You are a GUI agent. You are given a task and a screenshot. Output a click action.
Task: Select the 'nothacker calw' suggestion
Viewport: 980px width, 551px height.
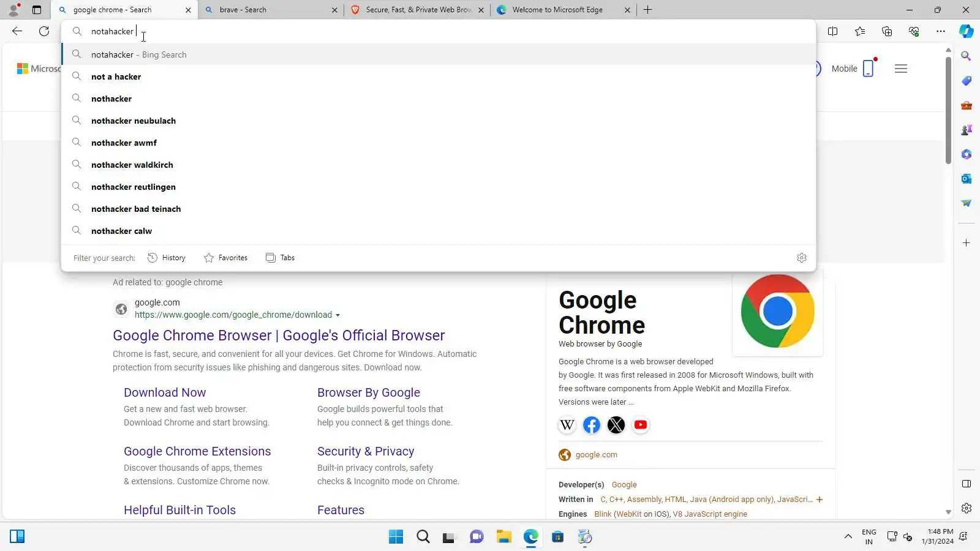[439, 231]
